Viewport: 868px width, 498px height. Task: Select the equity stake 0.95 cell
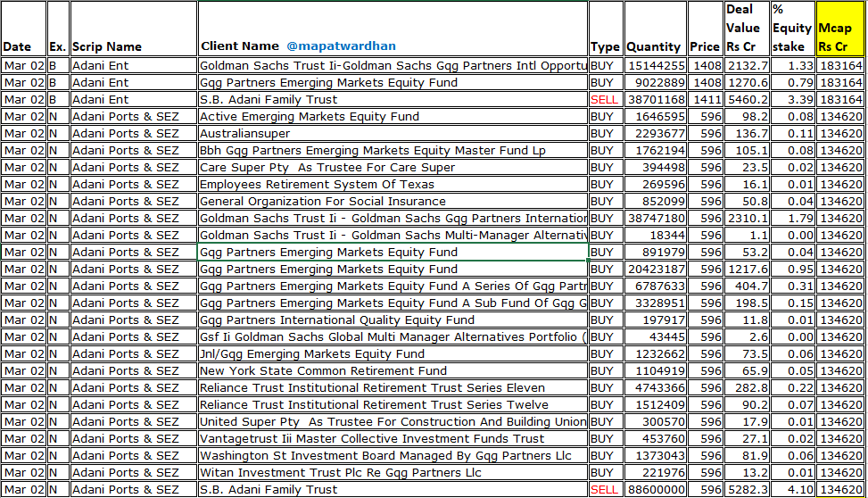(x=793, y=270)
